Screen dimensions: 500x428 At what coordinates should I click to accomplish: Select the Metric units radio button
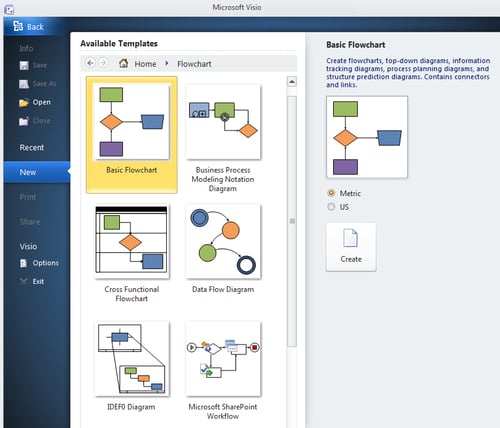331,193
